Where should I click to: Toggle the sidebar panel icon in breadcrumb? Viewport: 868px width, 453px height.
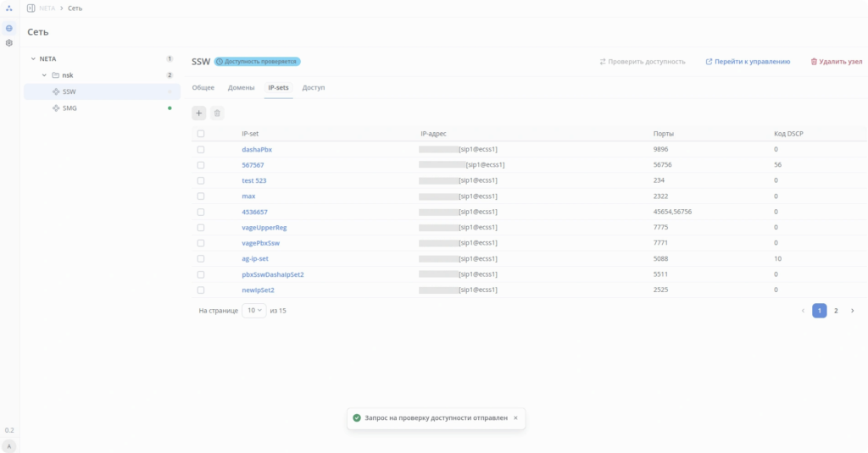tap(31, 8)
